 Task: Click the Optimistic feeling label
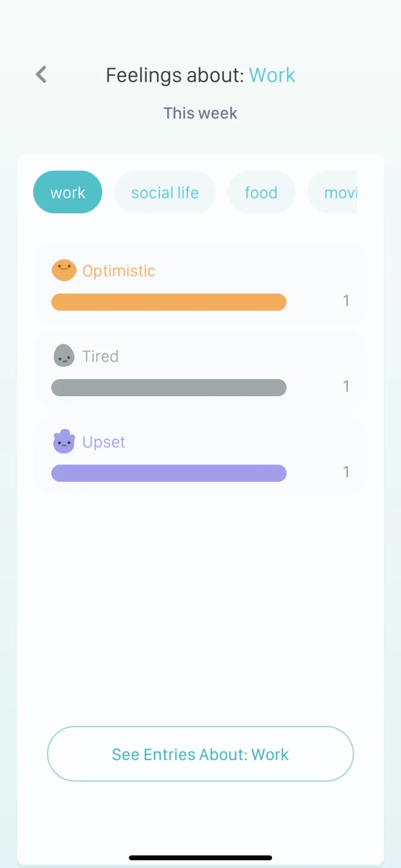click(119, 271)
